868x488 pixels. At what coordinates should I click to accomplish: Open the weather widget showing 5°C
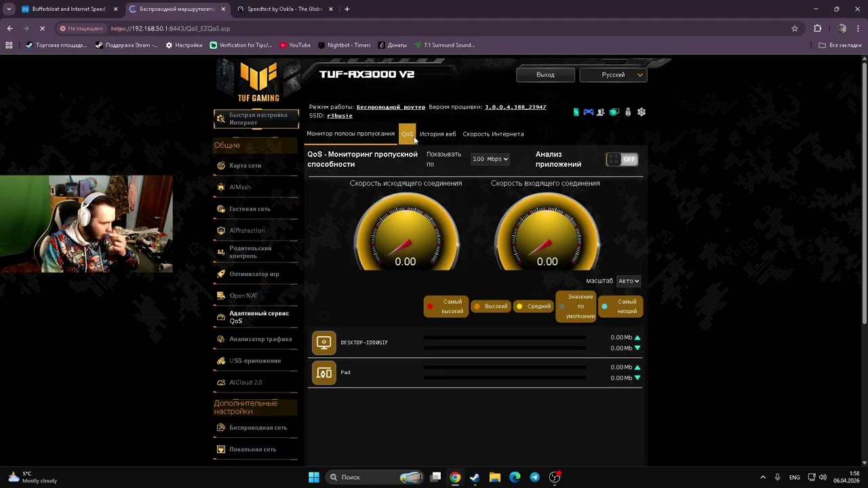pyautogui.click(x=31, y=477)
